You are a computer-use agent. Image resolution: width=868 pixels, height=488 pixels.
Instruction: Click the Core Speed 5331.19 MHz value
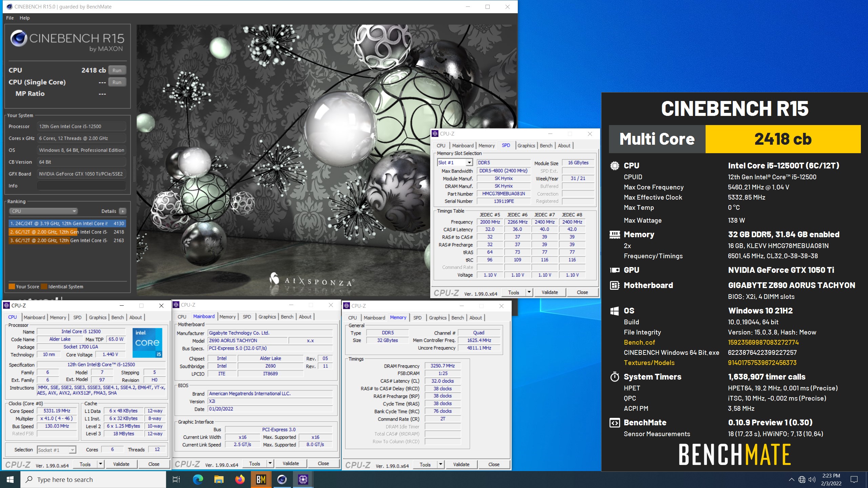(x=57, y=411)
